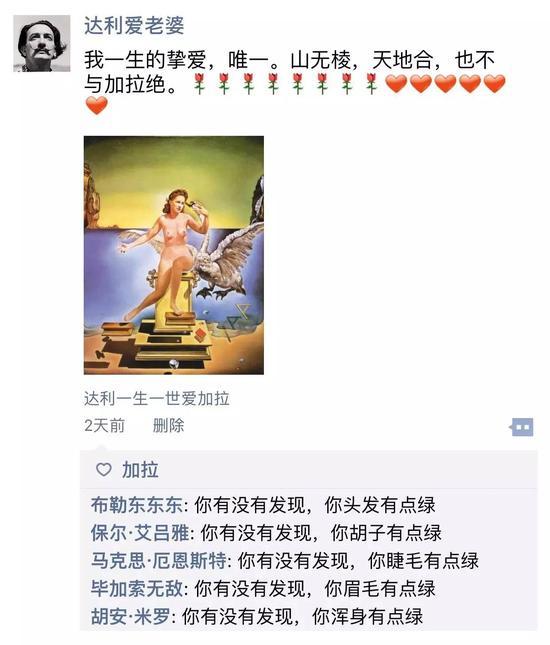Screen dimensions: 550x645
Task: Click the 2天前 timestamp
Action: pos(104,425)
